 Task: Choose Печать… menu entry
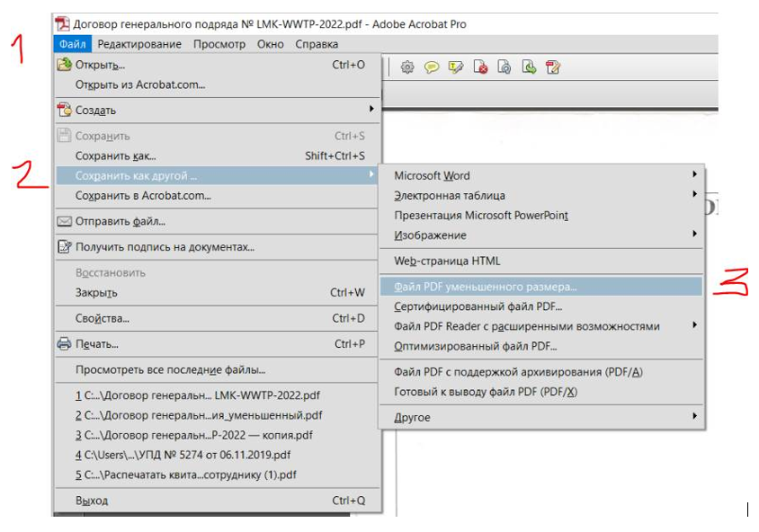point(217,344)
